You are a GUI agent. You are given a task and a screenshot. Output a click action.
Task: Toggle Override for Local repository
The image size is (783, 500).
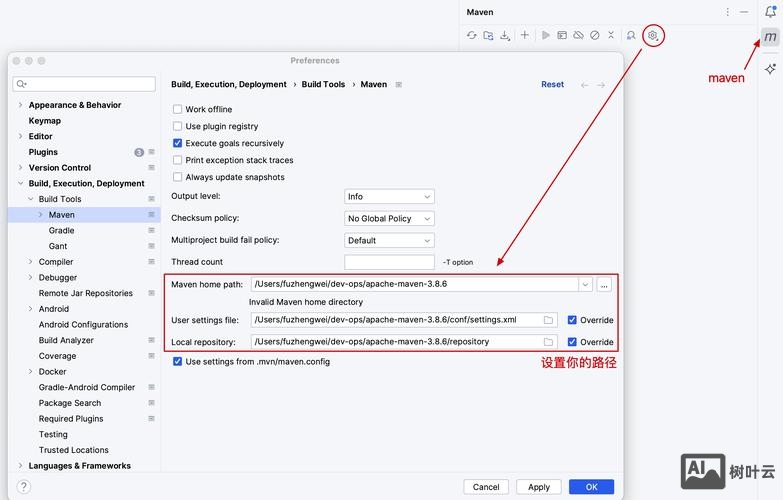point(572,342)
